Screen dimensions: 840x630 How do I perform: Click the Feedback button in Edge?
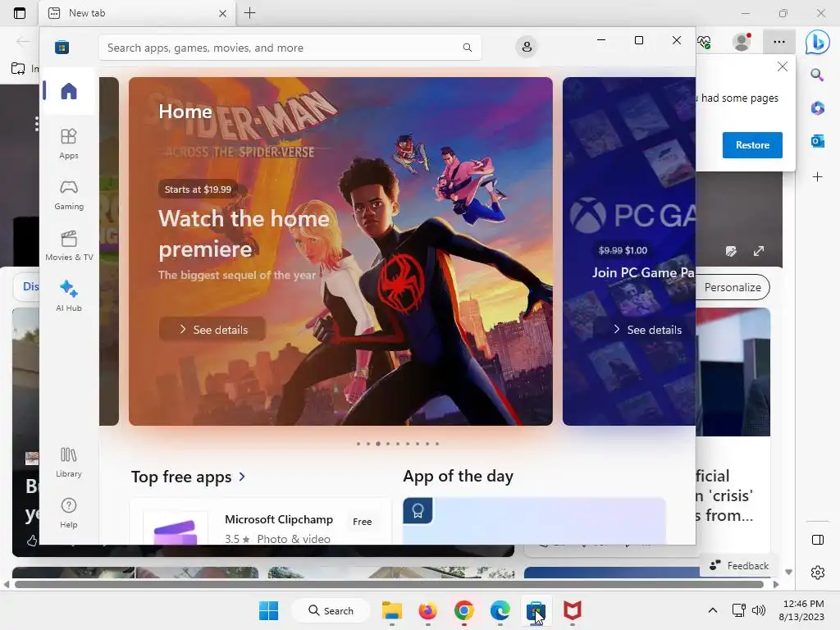739,566
